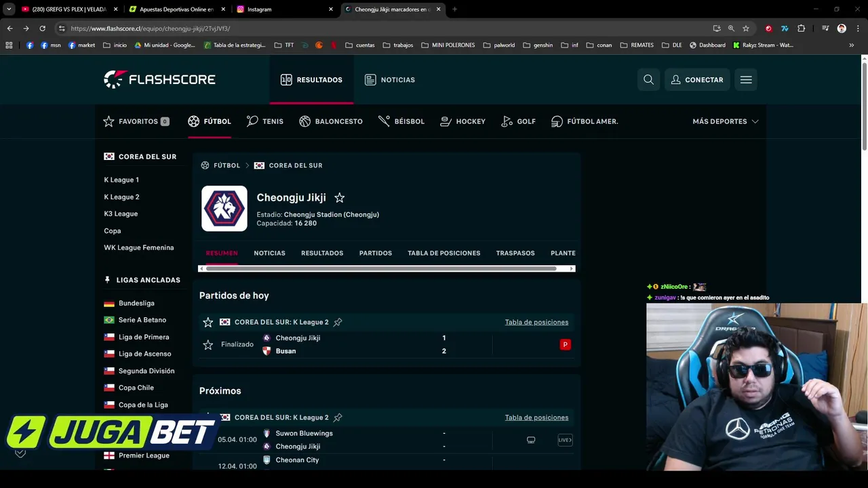Reload the page with the refresh icon

pos(42,28)
